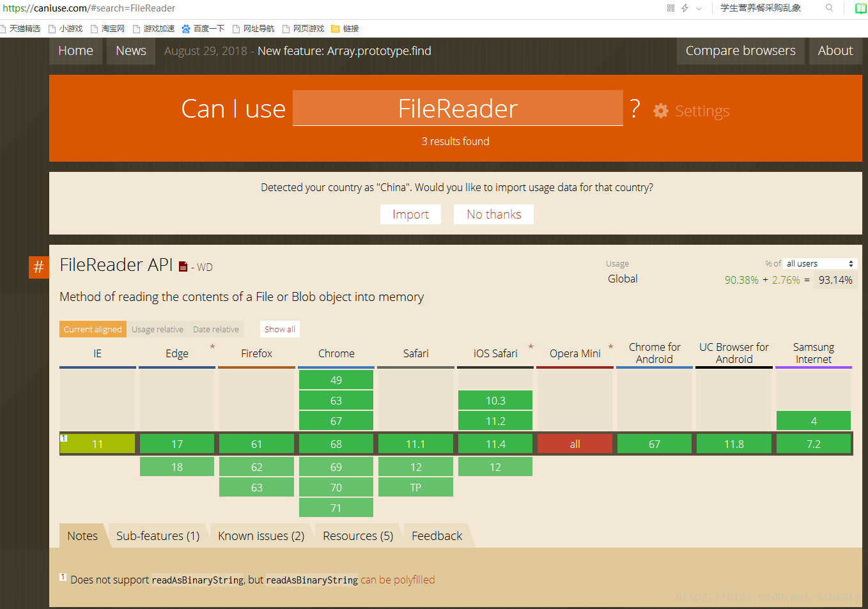Select Usage relative view mode
This screenshot has height=609, width=868.
click(x=157, y=329)
